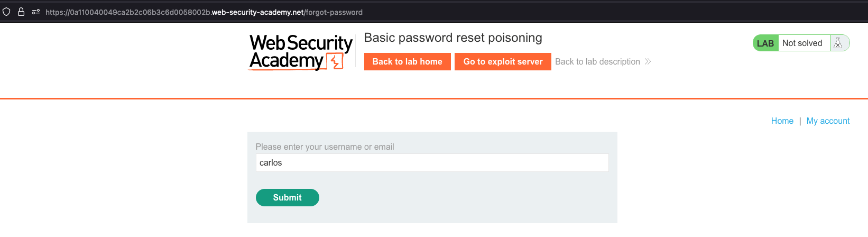Focus the username or email input field
Viewport: 868px width, 237px height.
[432, 163]
